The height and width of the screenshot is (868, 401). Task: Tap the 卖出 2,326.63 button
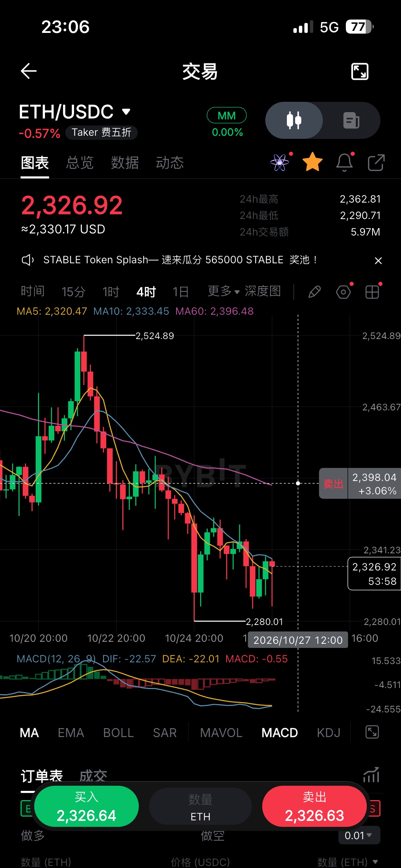click(x=314, y=806)
